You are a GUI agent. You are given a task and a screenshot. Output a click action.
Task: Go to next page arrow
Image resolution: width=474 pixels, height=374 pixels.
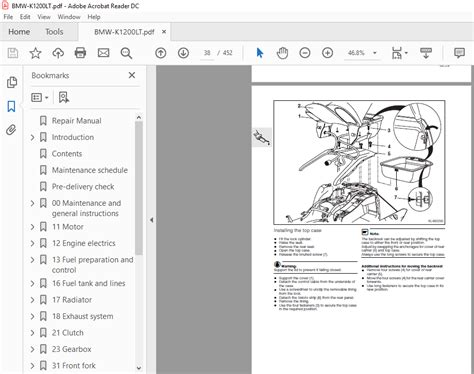183,53
